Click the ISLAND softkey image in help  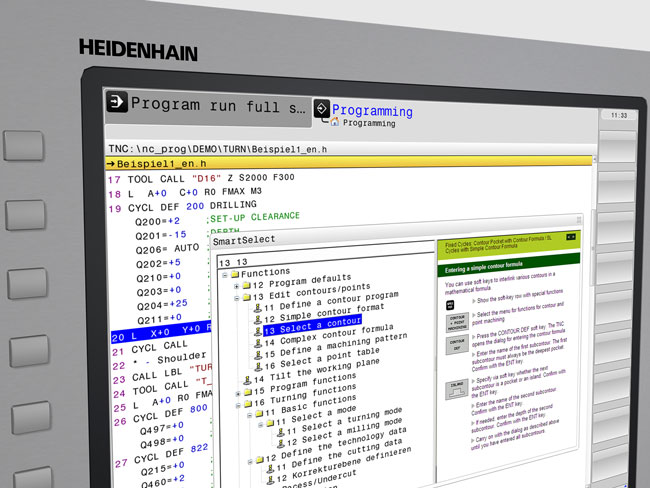pyautogui.click(x=457, y=389)
